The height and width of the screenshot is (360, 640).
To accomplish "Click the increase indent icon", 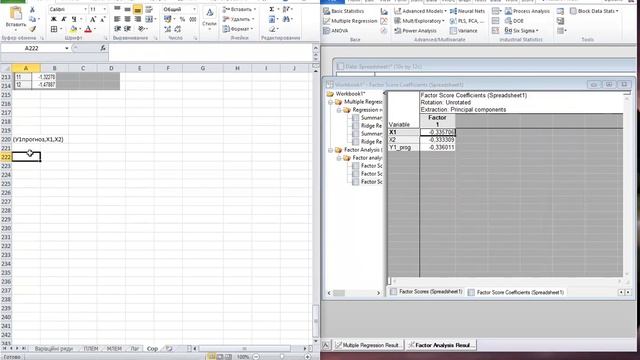I will pyautogui.click(x=127, y=29).
